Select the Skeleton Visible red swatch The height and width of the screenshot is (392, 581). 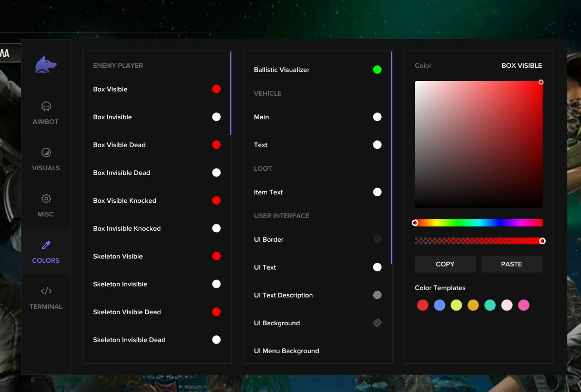click(x=216, y=256)
